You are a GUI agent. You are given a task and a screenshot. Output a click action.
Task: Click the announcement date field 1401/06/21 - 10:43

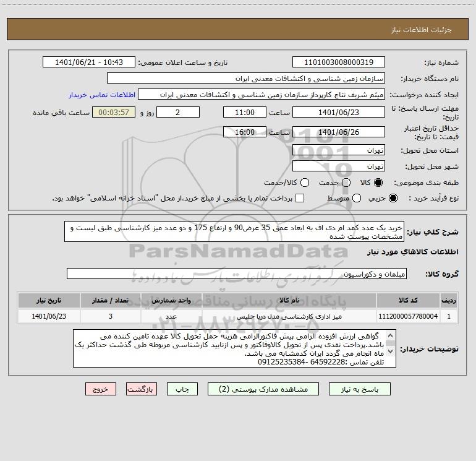[89, 62]
